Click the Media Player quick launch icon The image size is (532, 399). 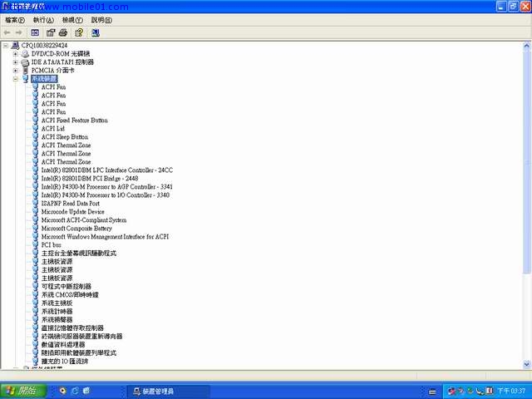click(63, 391)
